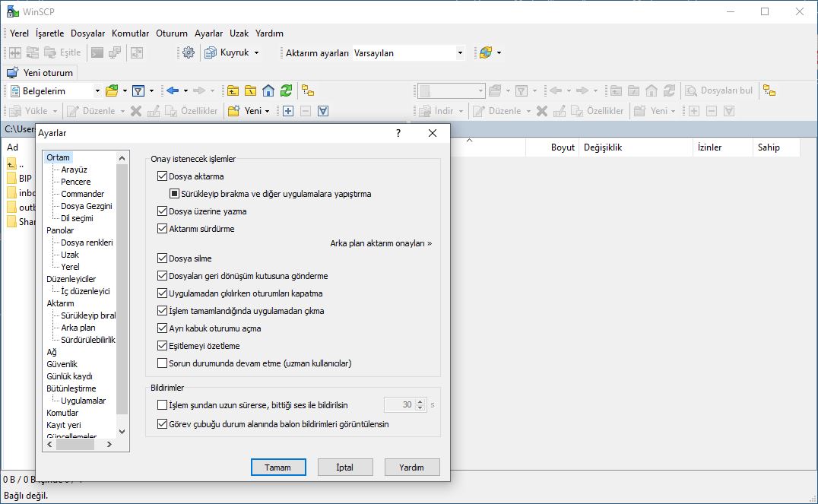This screenshot has width=818, height=504.
Task: Open the Komutlar menu
Action: click(131, 33)
